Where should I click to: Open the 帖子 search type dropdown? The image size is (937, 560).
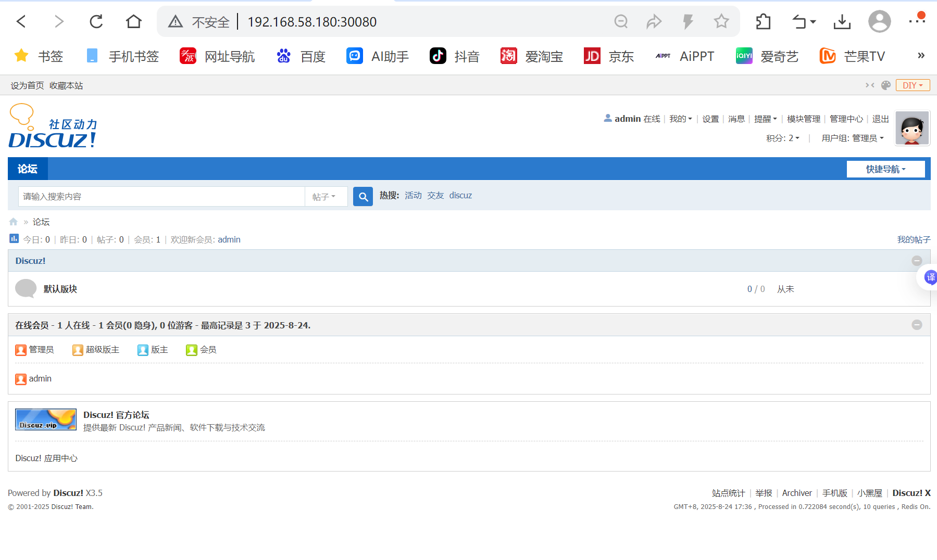326,196
